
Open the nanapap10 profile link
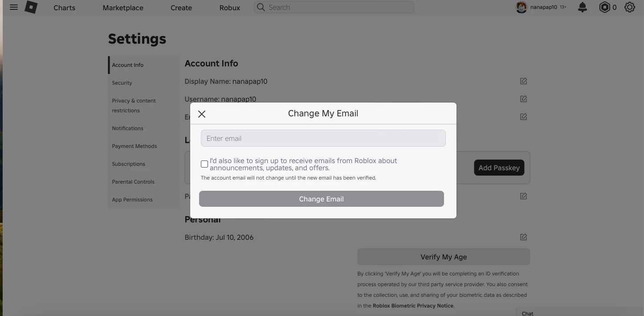click(x=543, y=7)
